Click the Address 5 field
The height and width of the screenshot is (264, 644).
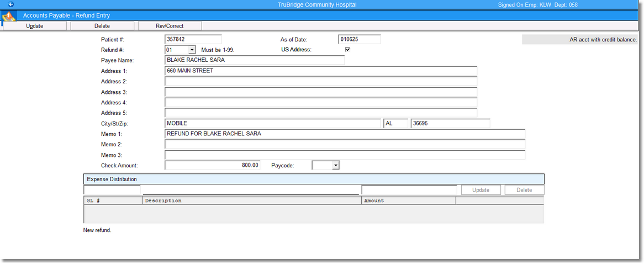pos(321,113)
